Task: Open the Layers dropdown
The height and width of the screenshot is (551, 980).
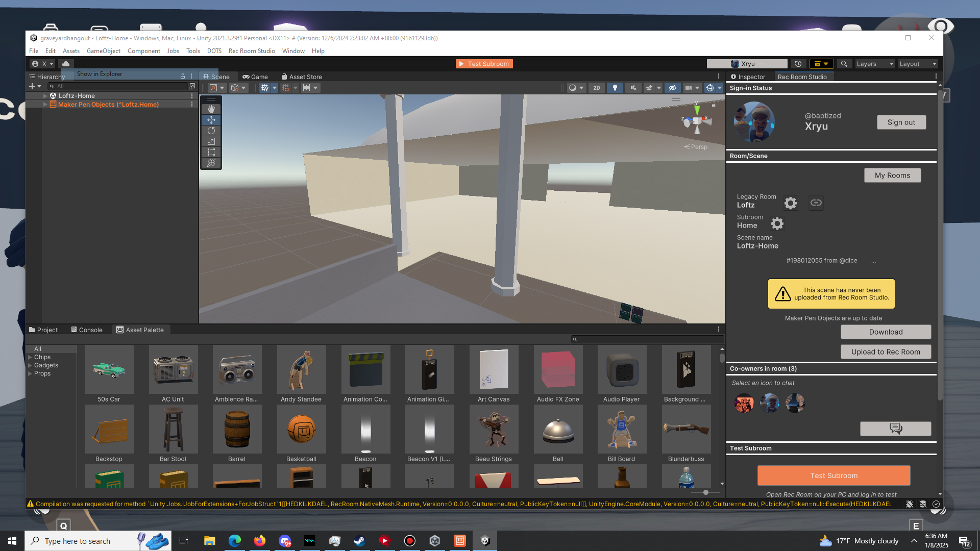Action: coord(875,64)
